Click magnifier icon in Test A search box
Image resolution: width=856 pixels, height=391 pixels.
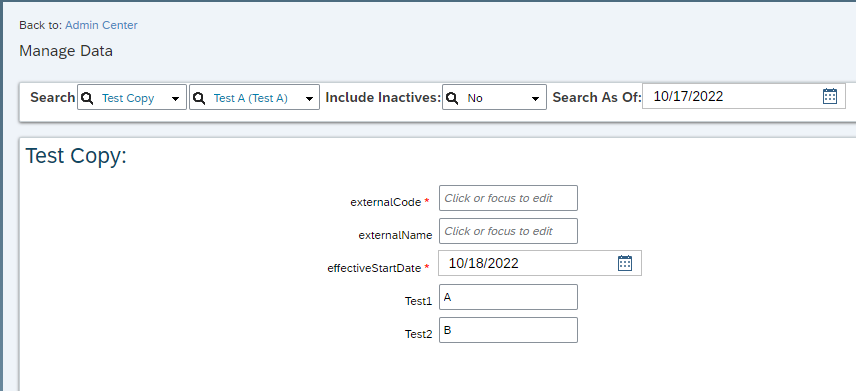point(199,98)
